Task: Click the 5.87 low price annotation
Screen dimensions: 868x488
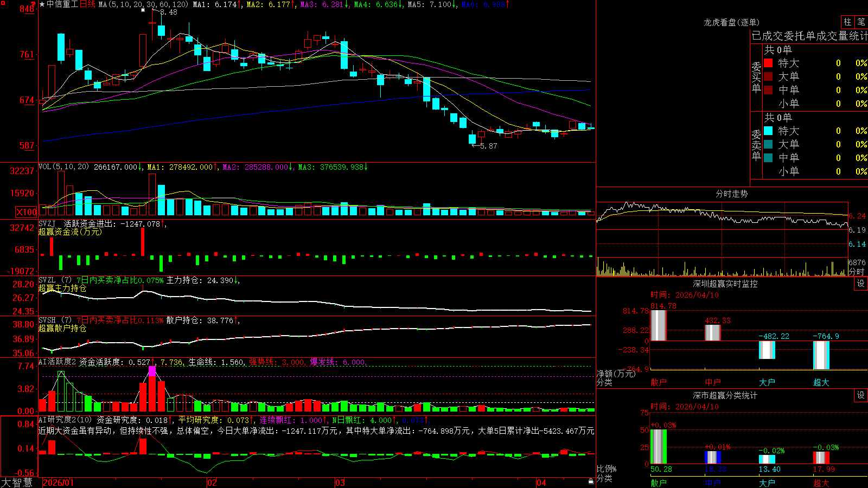Action: coord(489,146)
